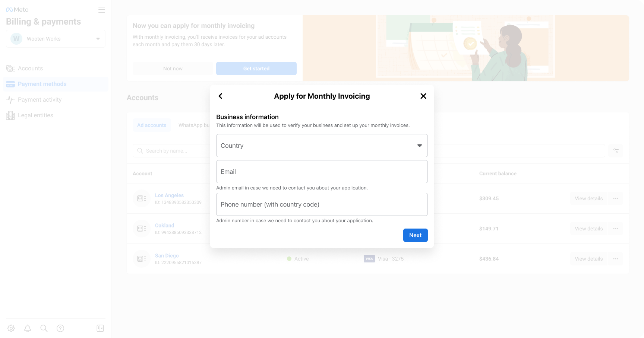Open notifications bell icon
Viewport: 644px width, 338px height.
(28, 328)
